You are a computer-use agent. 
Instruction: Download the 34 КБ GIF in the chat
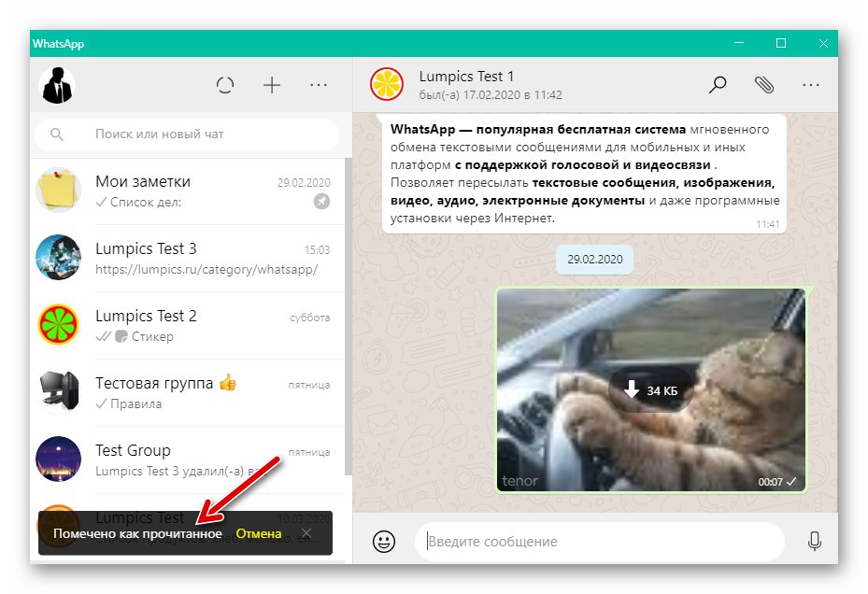649,389
